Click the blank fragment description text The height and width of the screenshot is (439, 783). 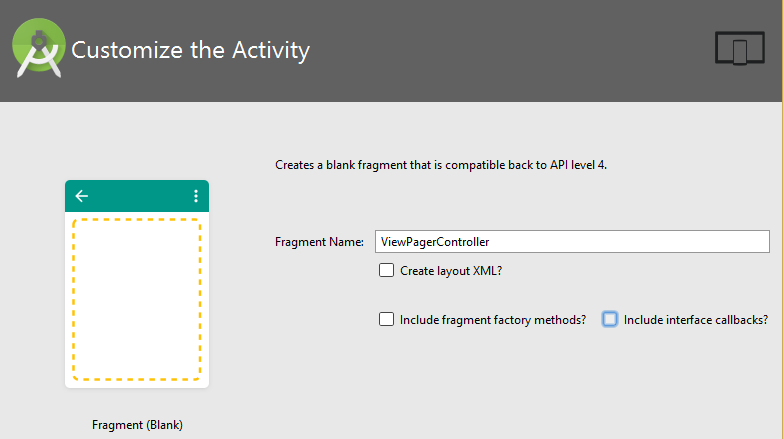click(441, 165)
